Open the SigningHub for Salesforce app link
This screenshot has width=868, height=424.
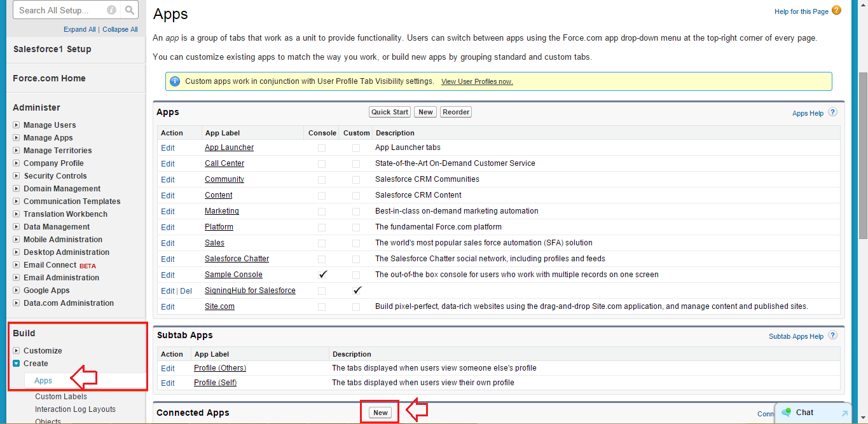coord(250,291)
